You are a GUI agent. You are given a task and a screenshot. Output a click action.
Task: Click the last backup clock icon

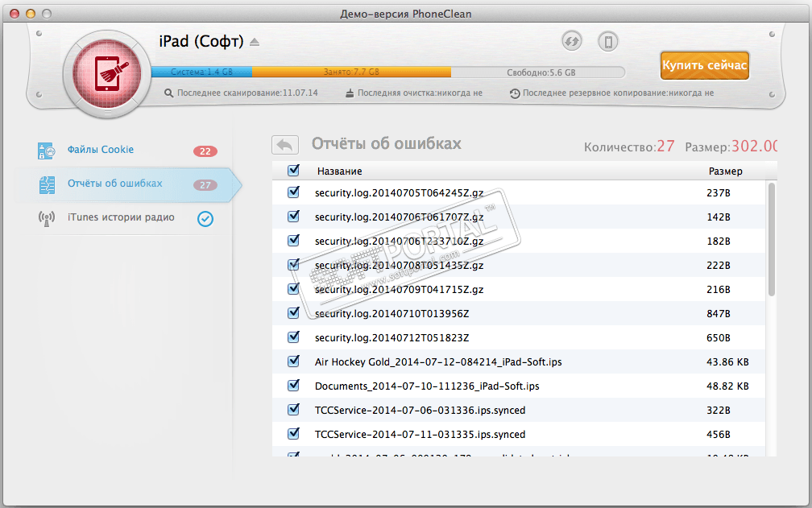(515, 93)
